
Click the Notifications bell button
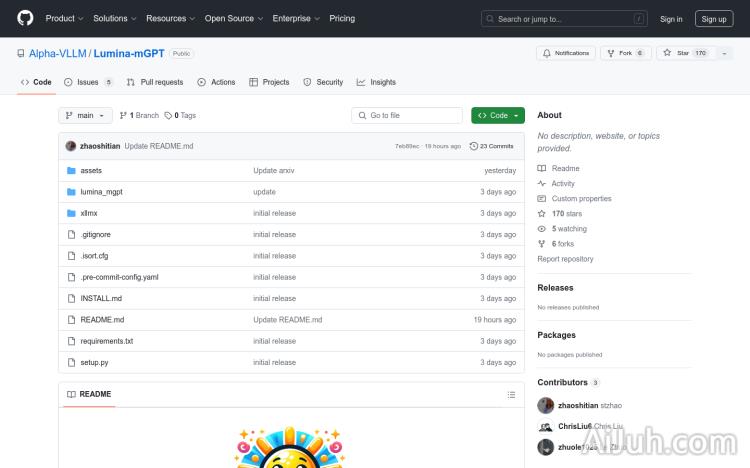(565, 53)
